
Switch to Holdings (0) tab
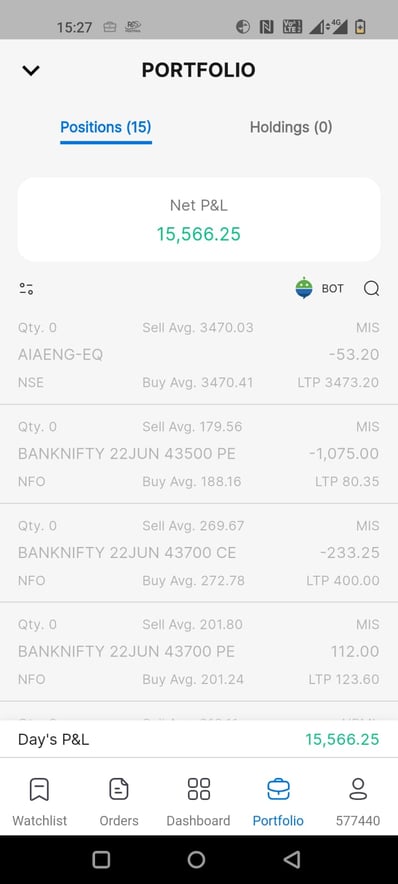[291, 127]
